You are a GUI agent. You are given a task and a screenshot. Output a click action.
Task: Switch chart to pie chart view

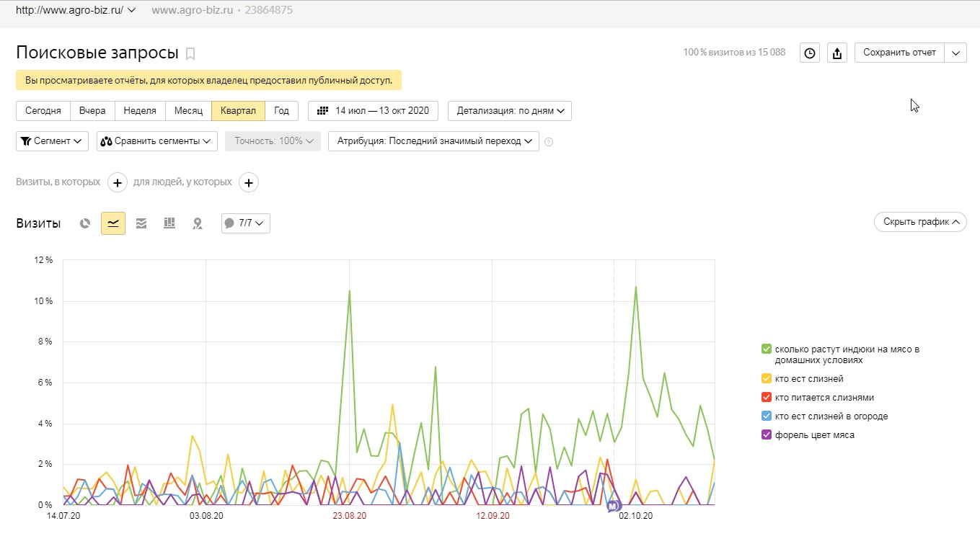point(85,223)
